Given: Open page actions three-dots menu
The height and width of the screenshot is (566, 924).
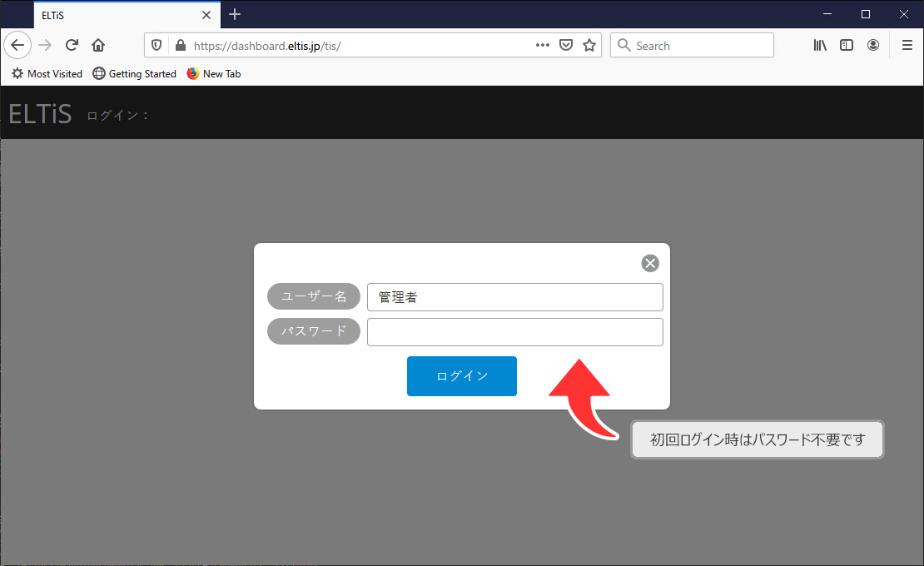Looking at the screenshot, I should coord(542,45).
